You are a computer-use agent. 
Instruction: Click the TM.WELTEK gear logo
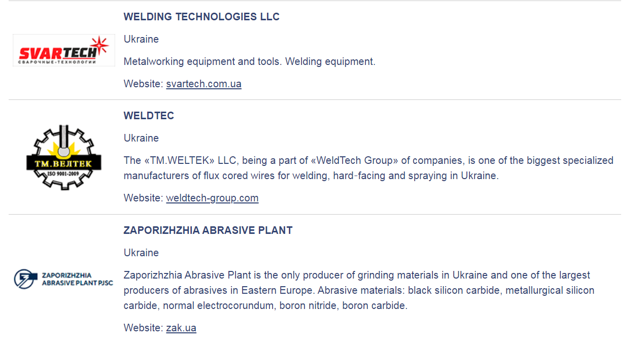point(64,157)
